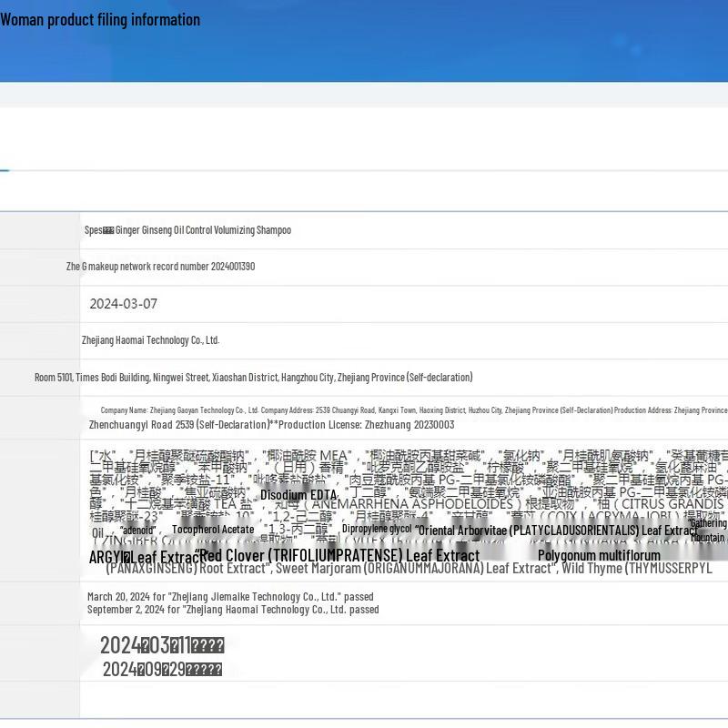Click the Red Clover Leaf Extract ingredient
The width and height of the screenshot is (728, 728).
tap(339, 555)
